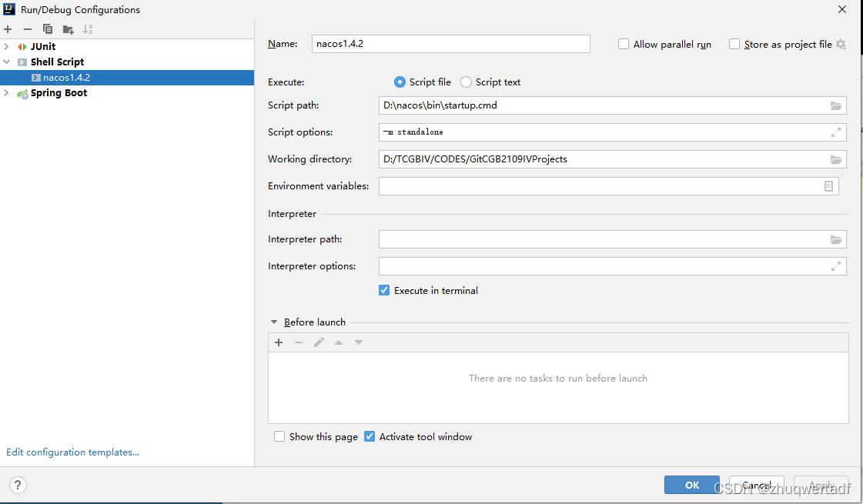Click the IntelliJ icon in title bar
This screenshot has height=504, width=863.
(8, 8)
